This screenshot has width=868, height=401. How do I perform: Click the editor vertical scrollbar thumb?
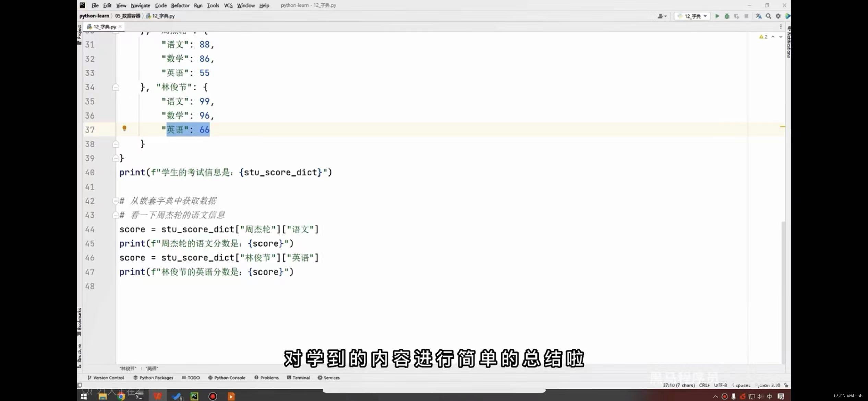coord(783,291)
